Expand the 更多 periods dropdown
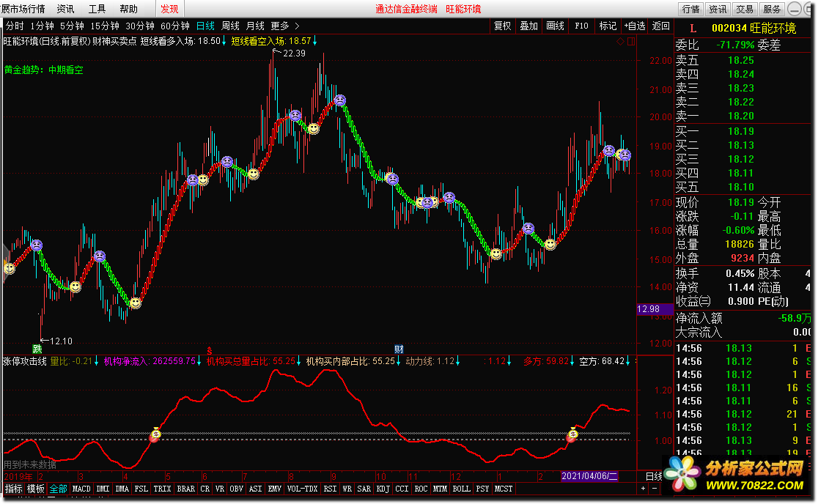The width and height of the screenshot is (818, 504). tap(285, 26)
